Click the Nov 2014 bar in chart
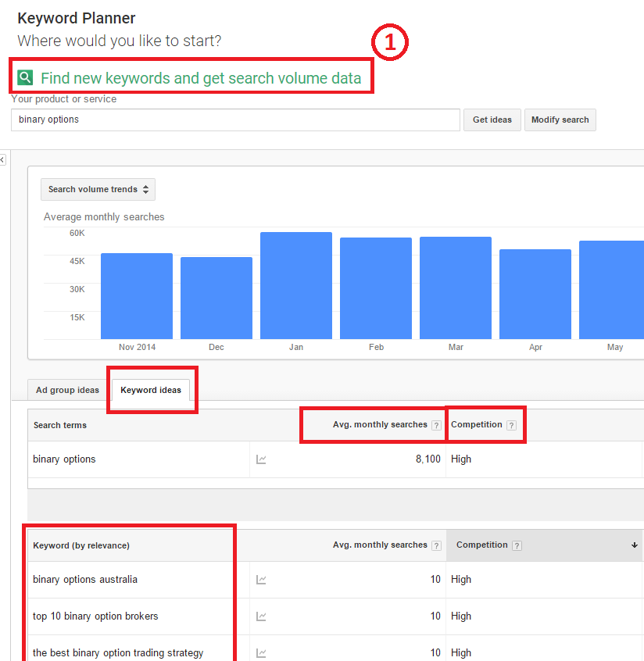 [137, 296]
